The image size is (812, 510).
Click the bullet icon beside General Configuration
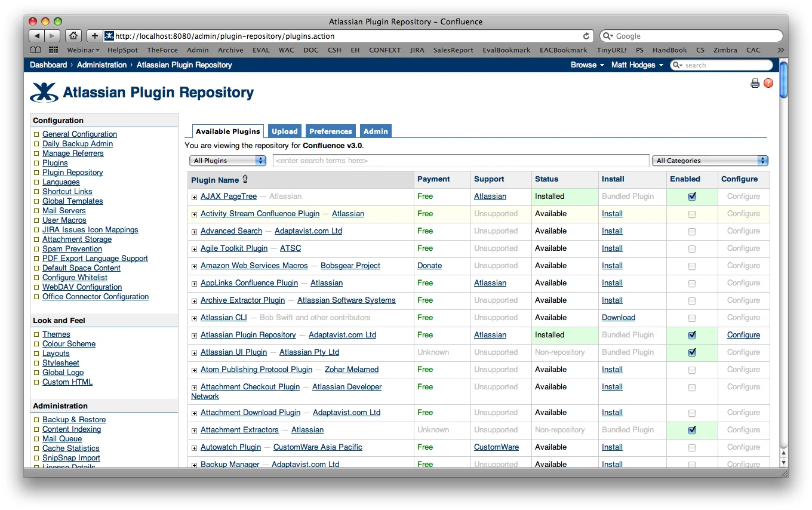click(36, 134)
